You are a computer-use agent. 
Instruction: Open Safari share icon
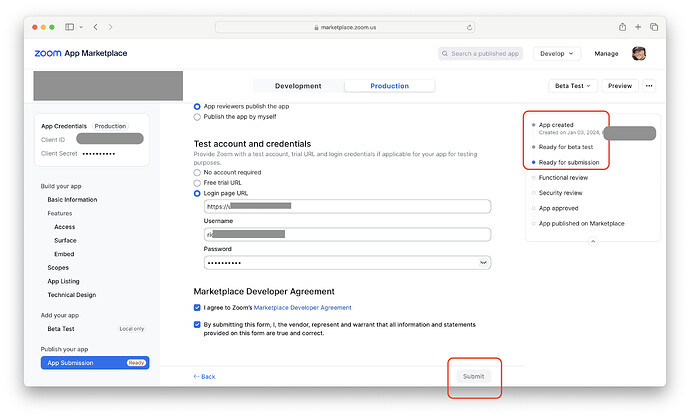click(x=622, y=27)
